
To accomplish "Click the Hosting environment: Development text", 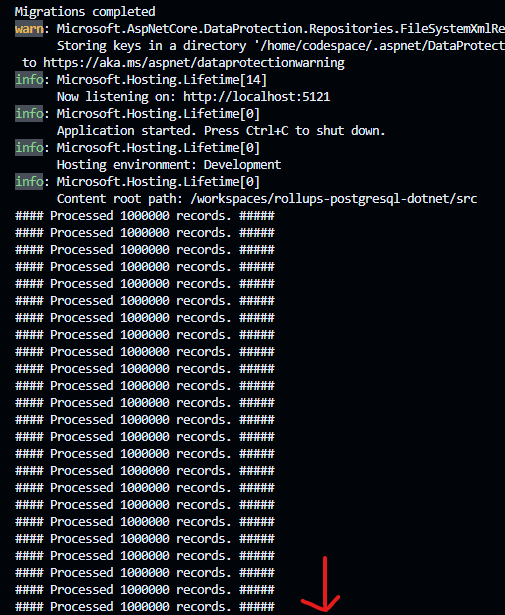I will [x=169, y=165].
